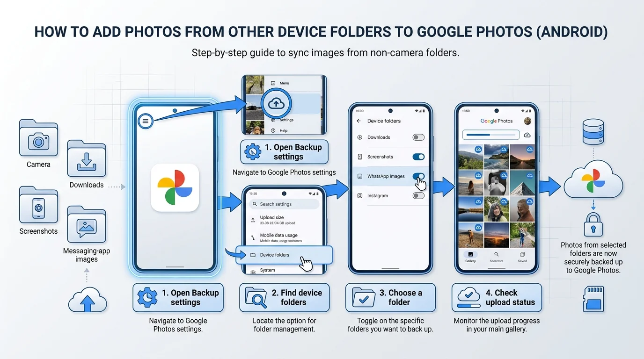Select the Screenshots folder with phone symbol
The width and height of the screenshot is (644, 359).
pos(38,204)
